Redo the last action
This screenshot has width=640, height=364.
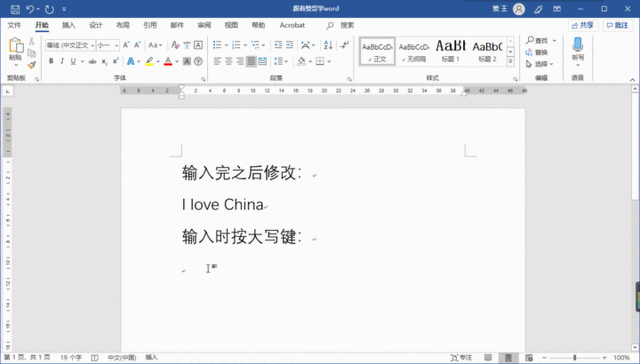(49, 9)
